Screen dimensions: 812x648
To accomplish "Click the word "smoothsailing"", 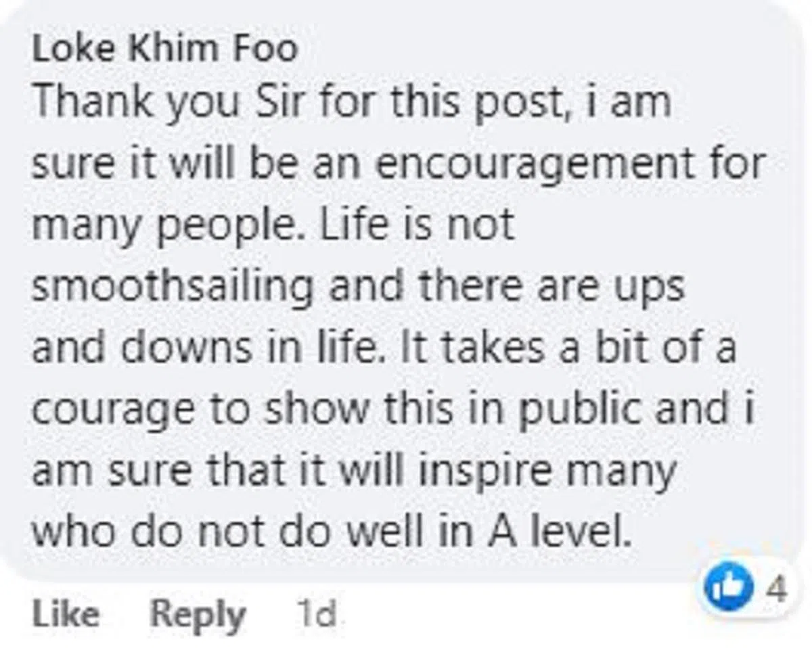I will click(x=173, y=287).
